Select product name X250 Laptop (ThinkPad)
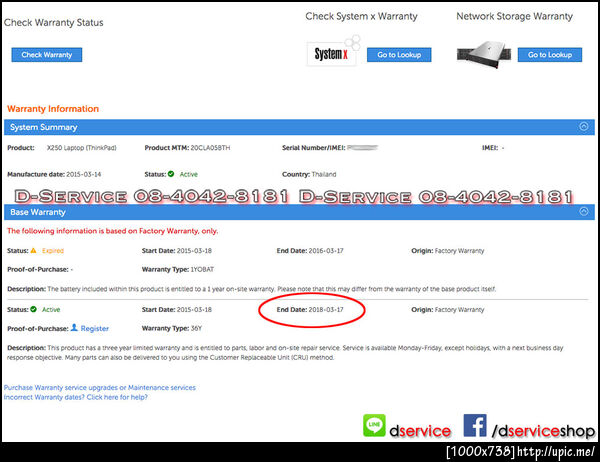The image size is (600, 462). click(x=82, y=148)
